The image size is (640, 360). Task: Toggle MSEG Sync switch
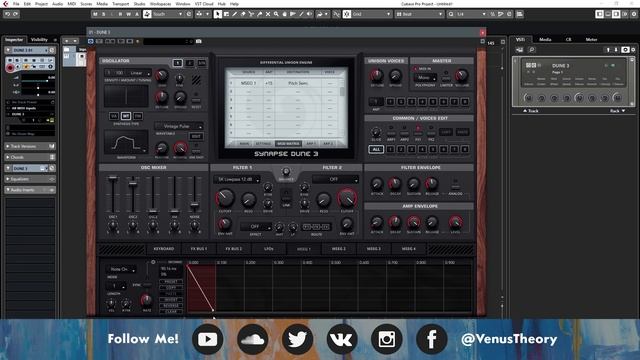(x=147, y=284)
